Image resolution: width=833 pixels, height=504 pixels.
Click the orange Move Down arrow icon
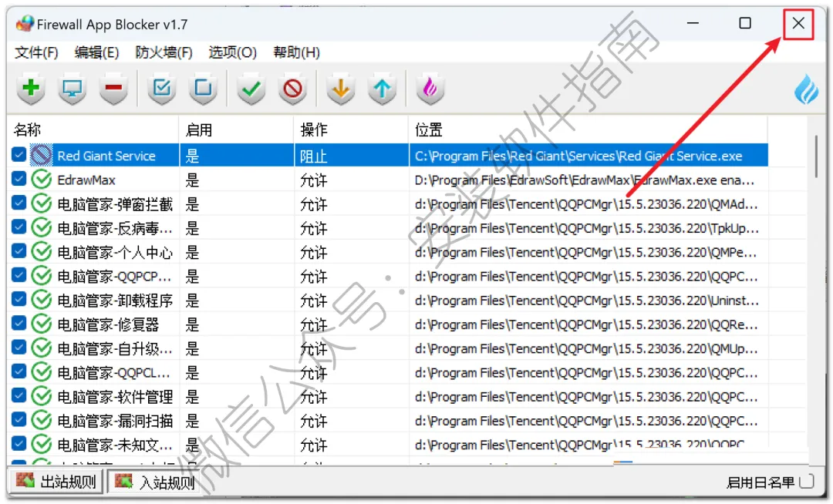tap(341, 89)
